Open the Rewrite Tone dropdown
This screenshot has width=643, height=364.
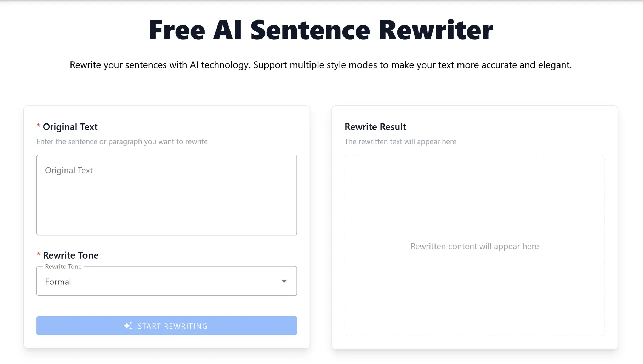point(166,281)
